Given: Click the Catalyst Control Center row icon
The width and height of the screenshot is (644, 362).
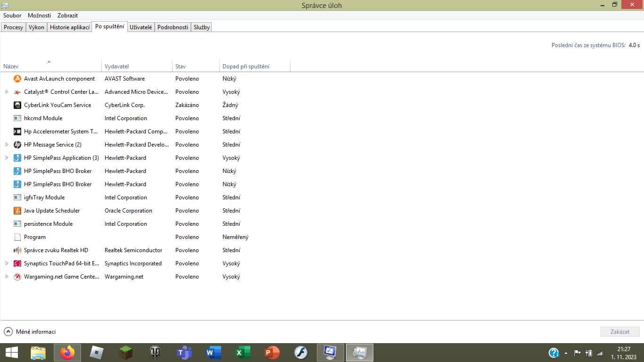Looking at the screenshot, I should pyautogui.click(x=17, y=92).
